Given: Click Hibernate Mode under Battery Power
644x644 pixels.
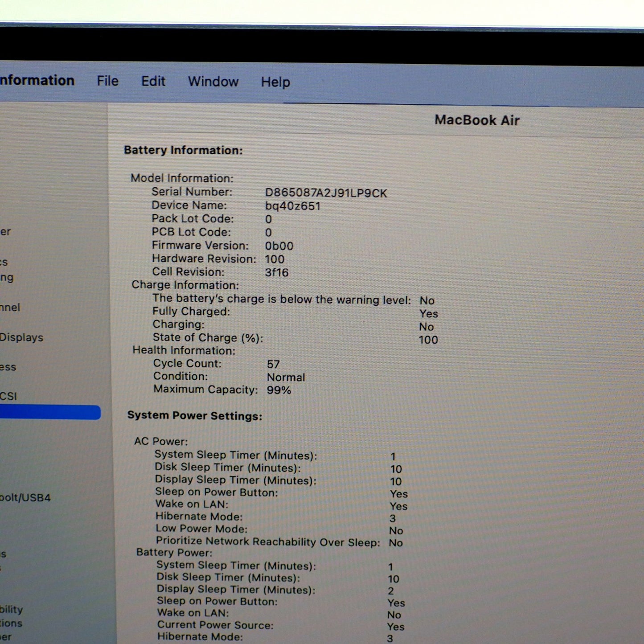Looking at the screenshot, I should [200, 637].
